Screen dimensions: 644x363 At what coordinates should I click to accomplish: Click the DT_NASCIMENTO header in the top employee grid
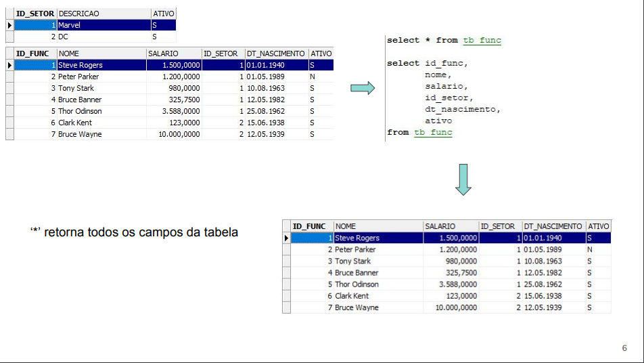276,54
